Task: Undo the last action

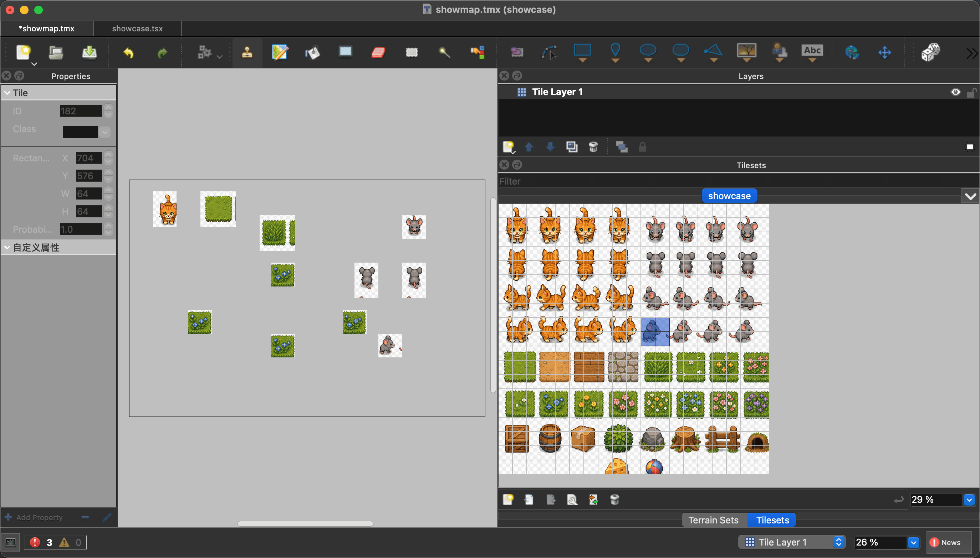Action: (128, 52)
